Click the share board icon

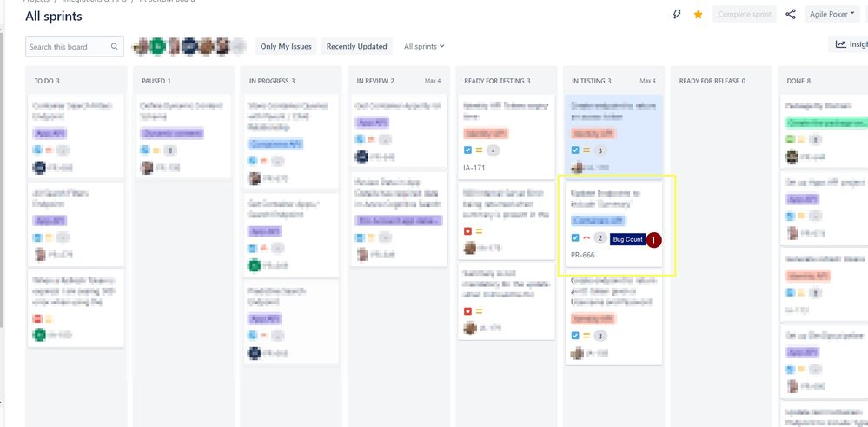(x=791, y=15)
